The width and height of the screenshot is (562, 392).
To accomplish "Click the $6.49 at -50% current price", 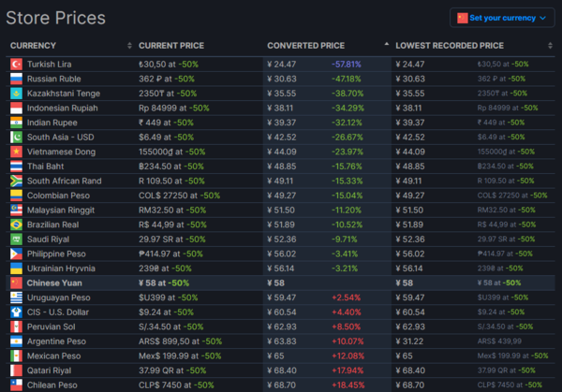I will (x=167, y=138).
